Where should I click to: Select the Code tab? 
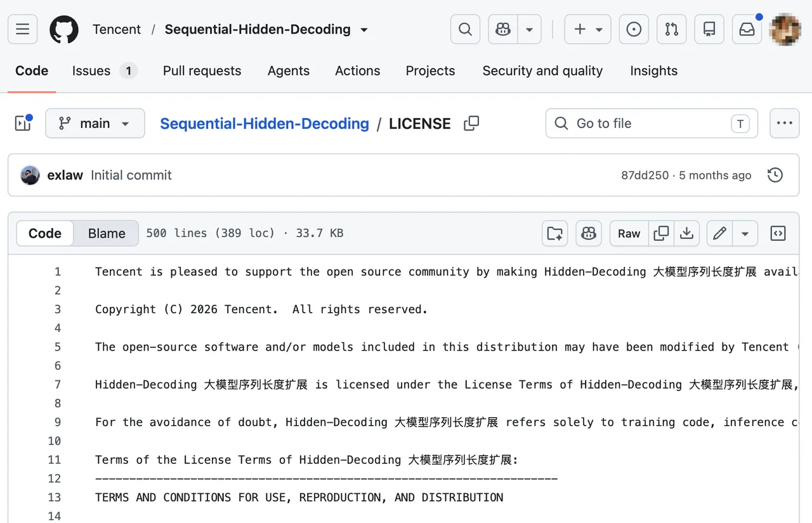(32, 71)
